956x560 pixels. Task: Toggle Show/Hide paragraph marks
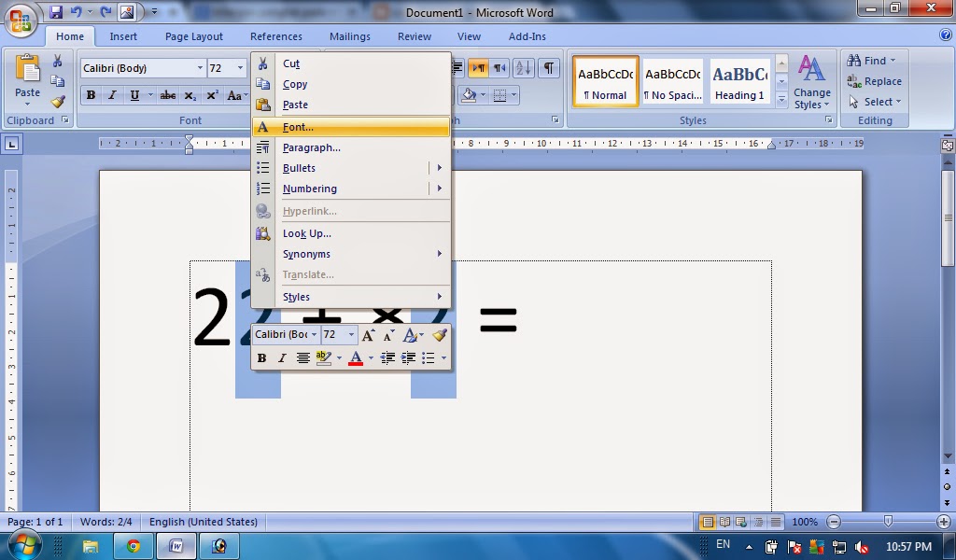tap(549, 67)
